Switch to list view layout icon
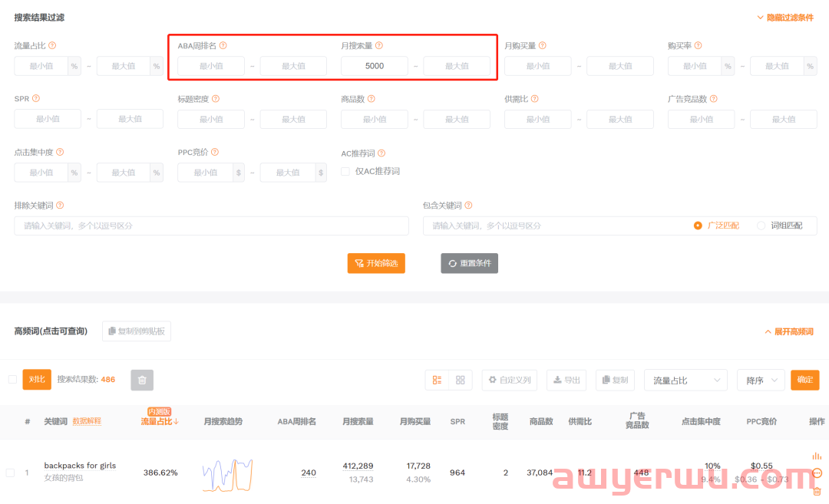The height and width of the screenshot is (504, 829). coord(437,380)
